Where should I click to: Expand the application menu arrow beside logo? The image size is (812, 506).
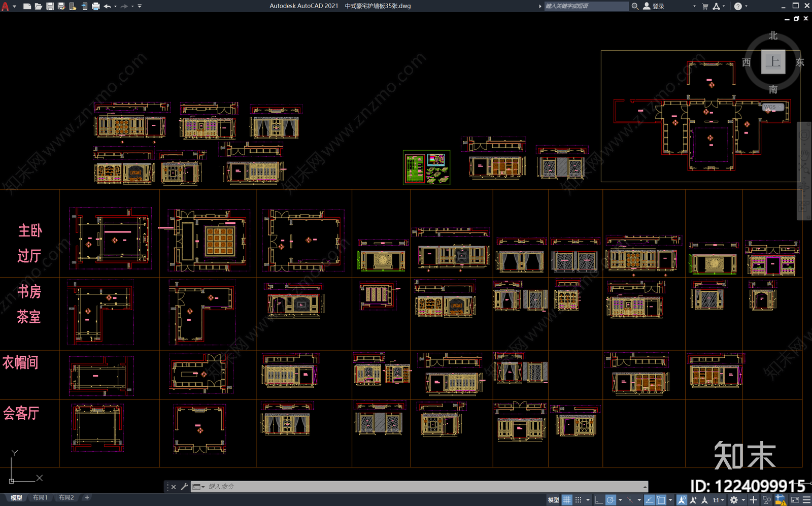pyautogui.click(x=14, y=6)
